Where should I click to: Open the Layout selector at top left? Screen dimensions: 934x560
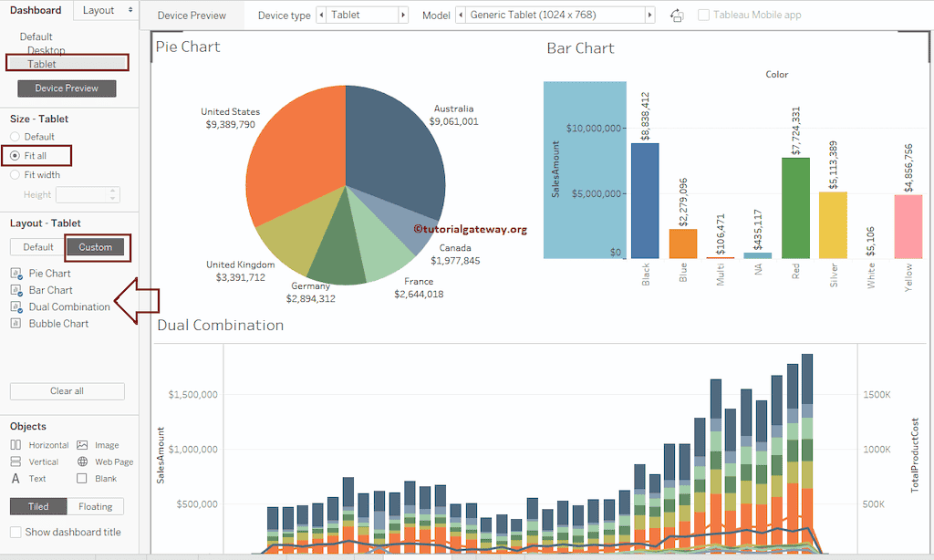[105, 10]
